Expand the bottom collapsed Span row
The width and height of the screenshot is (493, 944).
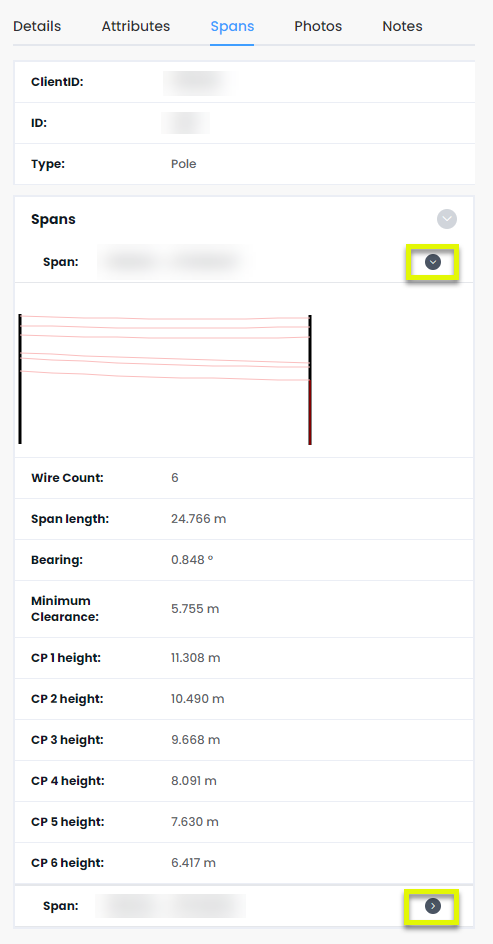433,906
